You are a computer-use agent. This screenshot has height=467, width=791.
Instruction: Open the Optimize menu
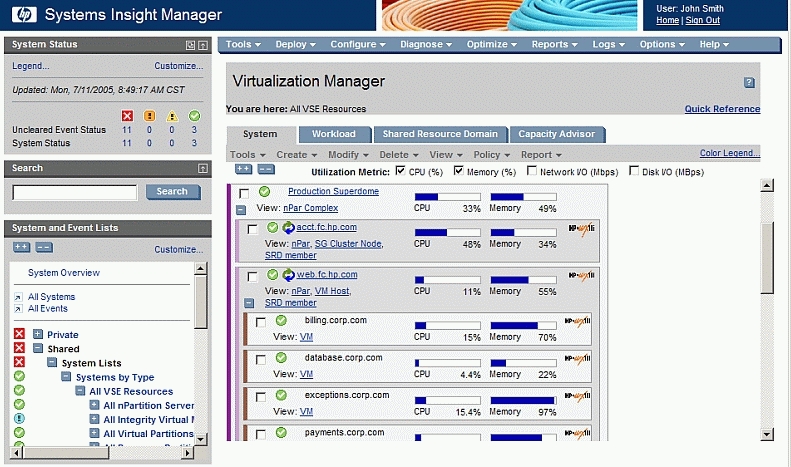pyautogui.click(x=492, y=44)
